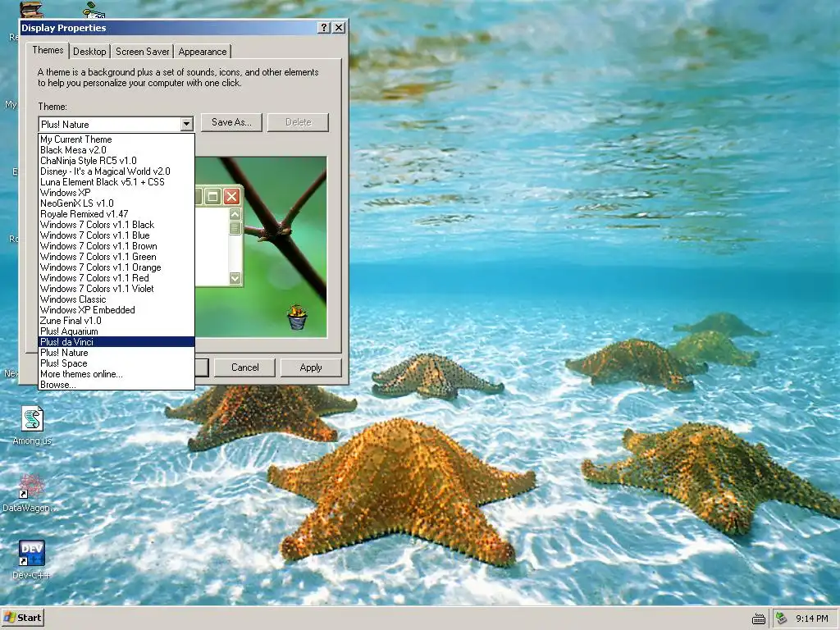Switch to the Desktop tab
Image resolution: width=840 pixels, height=630 pixels.
click(x=89, y=52)
